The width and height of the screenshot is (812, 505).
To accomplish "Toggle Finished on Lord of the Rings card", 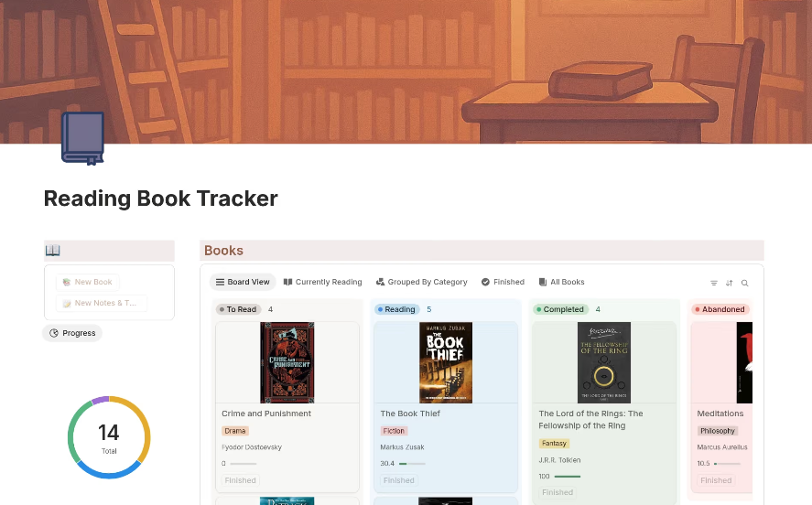I will pyautogui.click(x=558, y=491).
